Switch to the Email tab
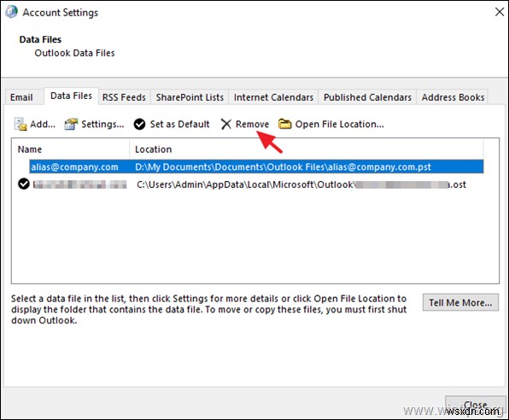The height and width of the screenshot is (420, 509). coord(21,97)
